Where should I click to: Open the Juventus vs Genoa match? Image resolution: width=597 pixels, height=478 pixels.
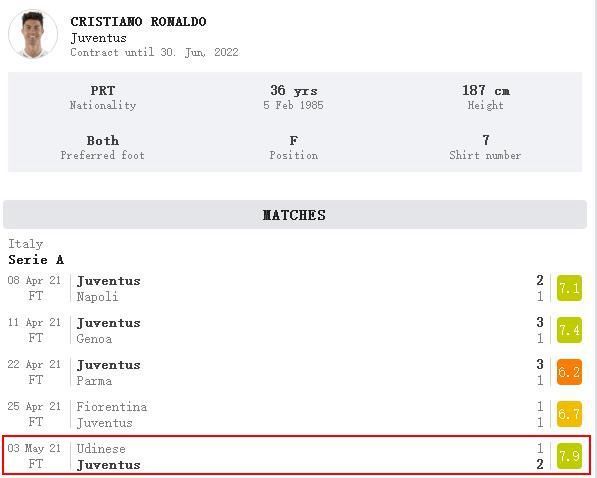point(295,330)
